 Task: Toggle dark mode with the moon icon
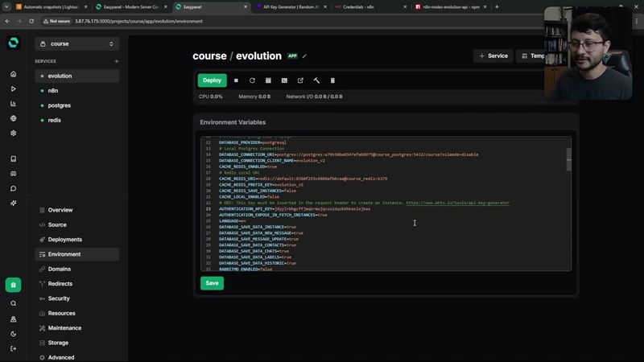coord(13,334)
